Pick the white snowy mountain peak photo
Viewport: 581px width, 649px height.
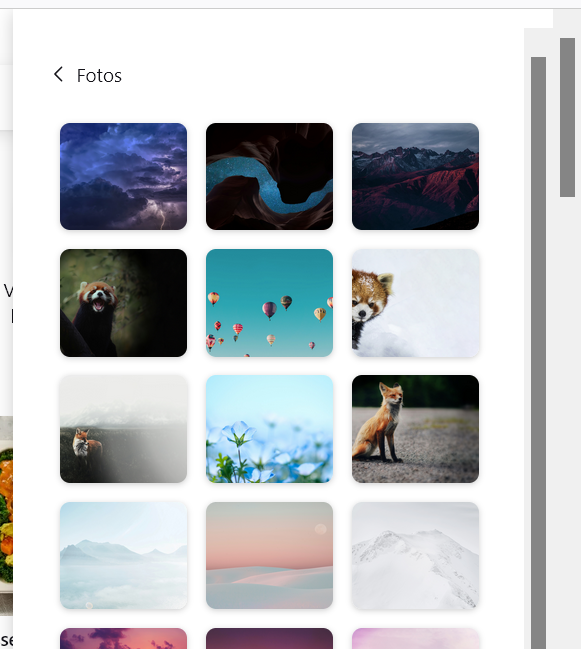click(415, 555)
